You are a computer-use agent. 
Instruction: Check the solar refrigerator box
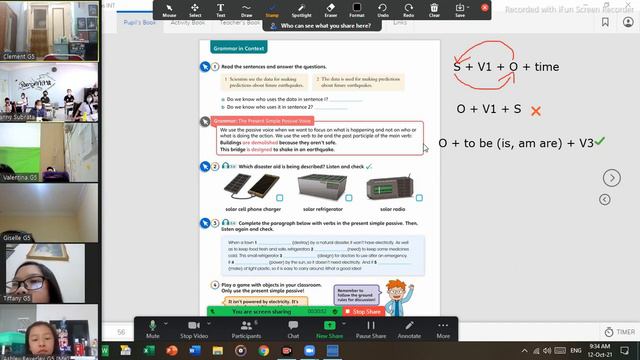click(349, 198)
